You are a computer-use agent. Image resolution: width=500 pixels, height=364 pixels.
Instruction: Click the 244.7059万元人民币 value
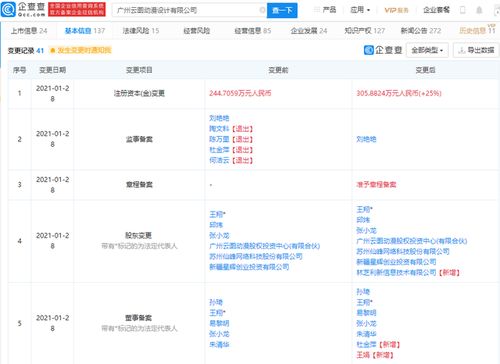tap(240, 93)
